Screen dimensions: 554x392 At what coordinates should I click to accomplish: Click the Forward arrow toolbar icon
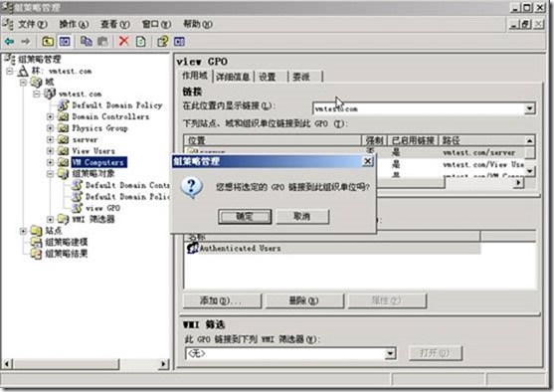point(26,42)
